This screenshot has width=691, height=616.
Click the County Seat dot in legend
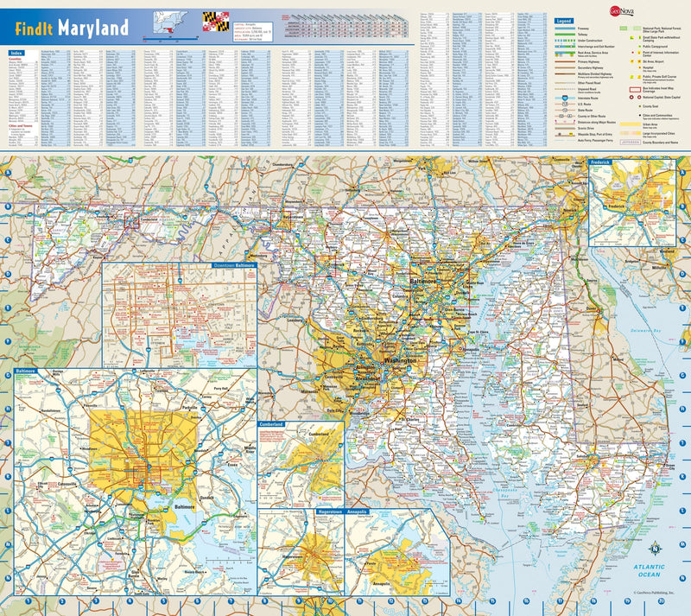[639, 106]
